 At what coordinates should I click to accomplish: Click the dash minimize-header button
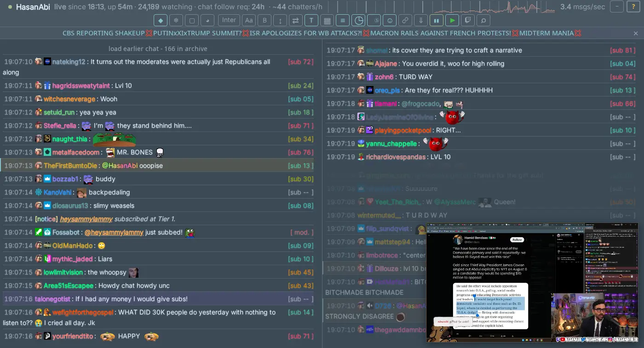click(x=617, y=6)
